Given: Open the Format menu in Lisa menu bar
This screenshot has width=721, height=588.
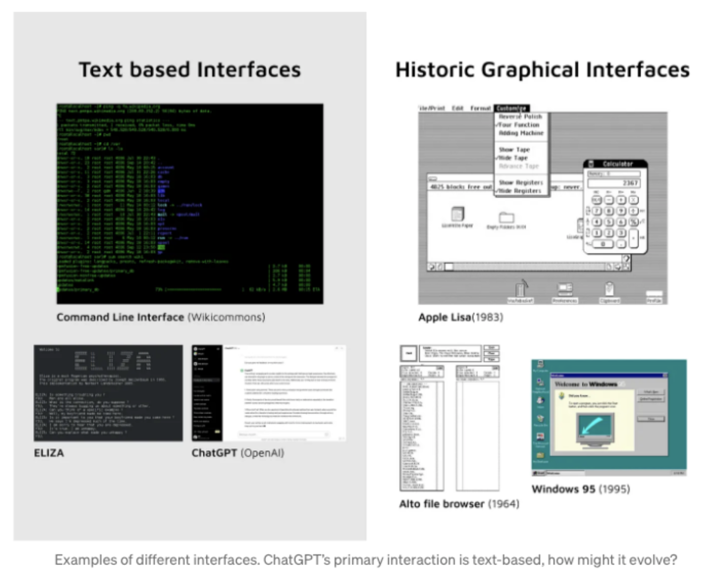Looking at the screenshot, I should pyautogui.click(x=480, y=108).
